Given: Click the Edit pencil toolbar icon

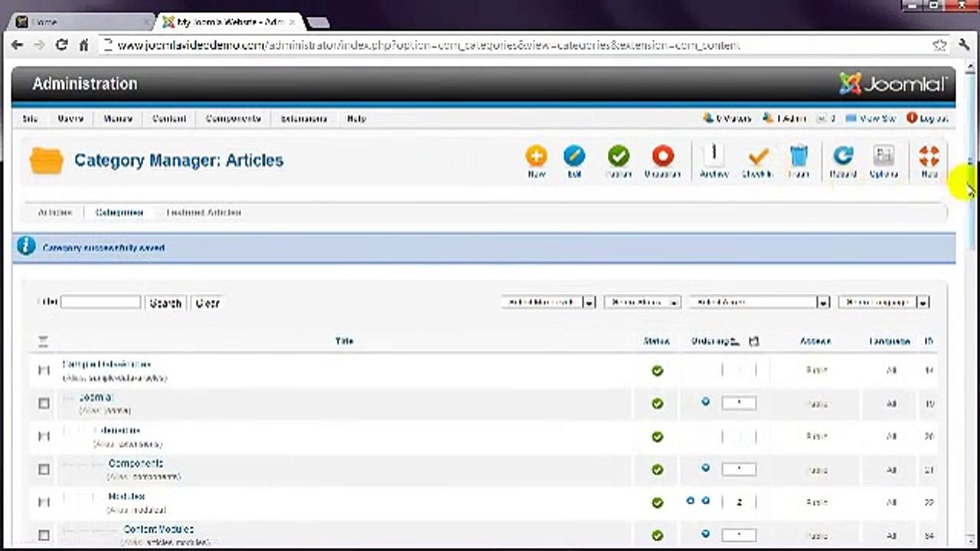Looking at the screenshot, I should click(x=574, y=157).
